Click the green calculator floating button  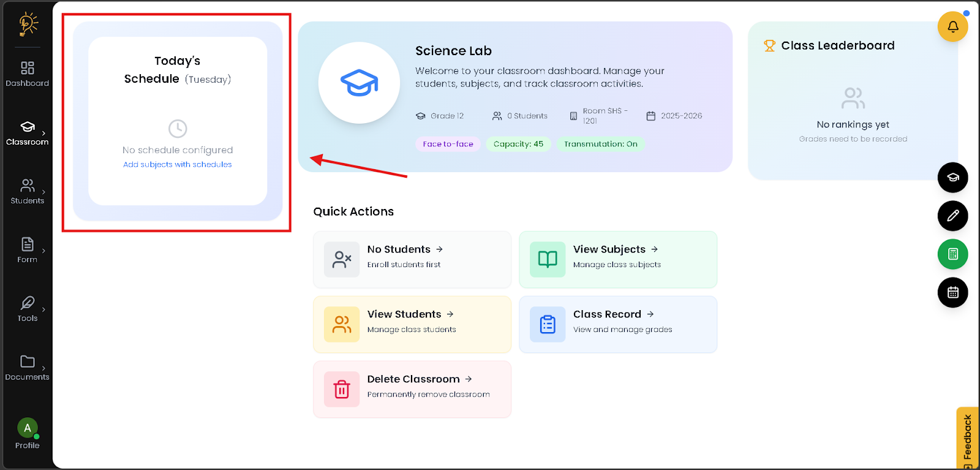tap(952, 254)
